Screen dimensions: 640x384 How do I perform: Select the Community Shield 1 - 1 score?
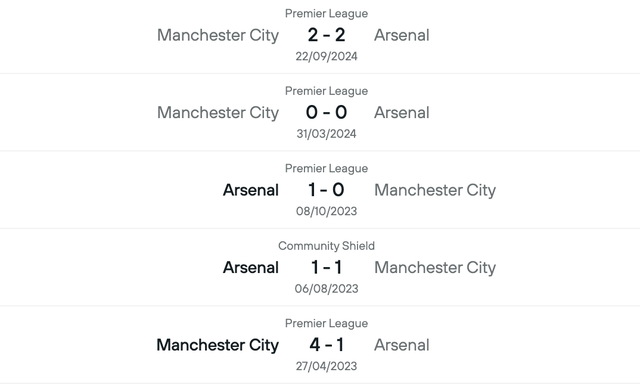(x=326, y=268)
